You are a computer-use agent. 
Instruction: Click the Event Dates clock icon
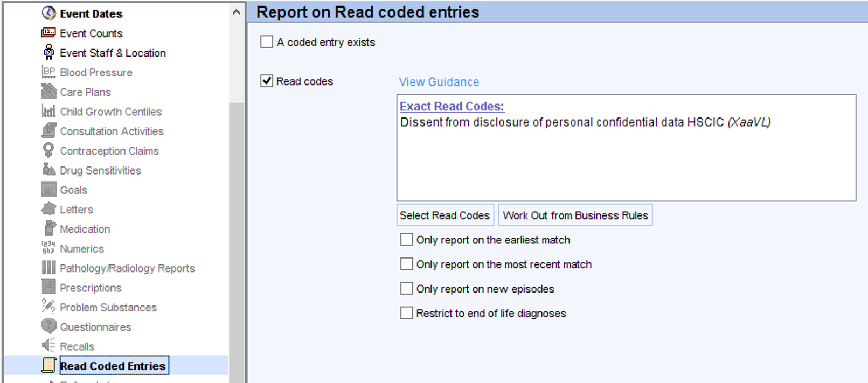point(48,13)
